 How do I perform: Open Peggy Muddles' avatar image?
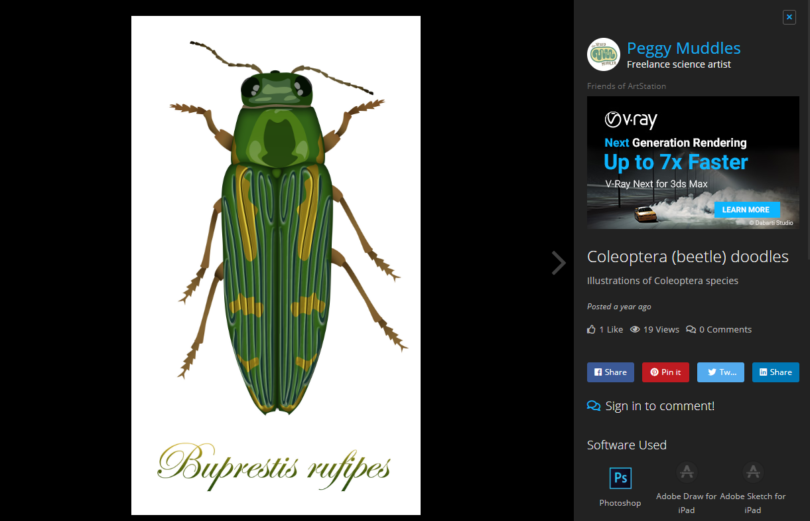(x=603, y=55)
